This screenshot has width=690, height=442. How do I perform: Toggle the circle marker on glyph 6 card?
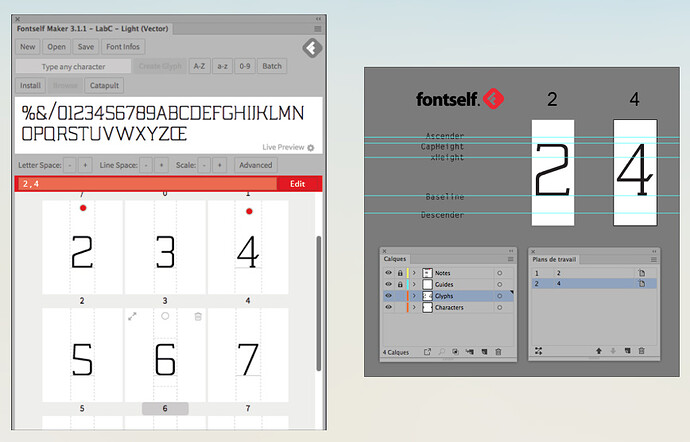pyautogui.click(x=165, y=316)
